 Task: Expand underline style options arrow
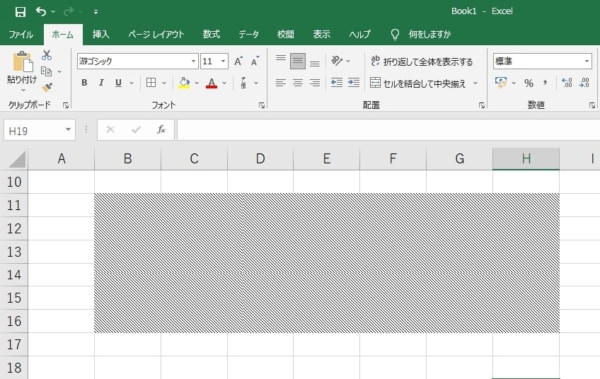[131, 83]
